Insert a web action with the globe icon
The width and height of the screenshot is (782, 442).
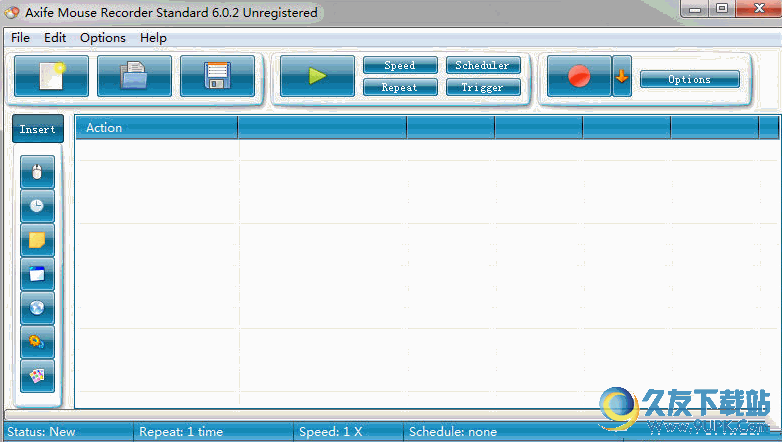coord(37,308)
